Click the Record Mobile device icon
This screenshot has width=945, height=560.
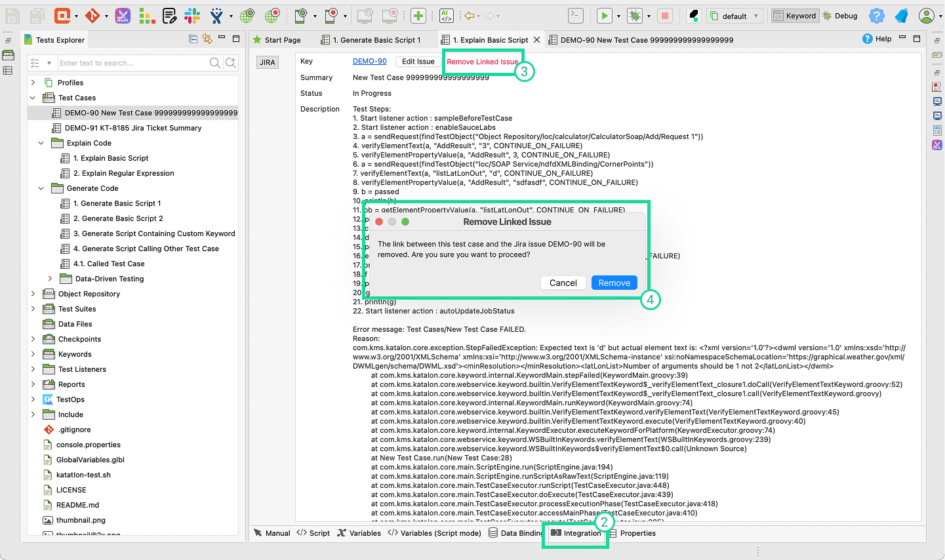point(332,16)
